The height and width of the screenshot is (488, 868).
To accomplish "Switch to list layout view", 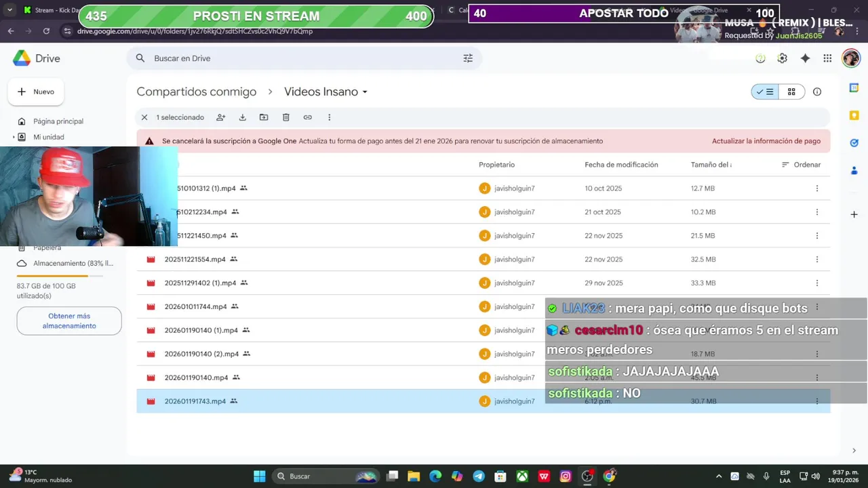I will coord(765,91).
